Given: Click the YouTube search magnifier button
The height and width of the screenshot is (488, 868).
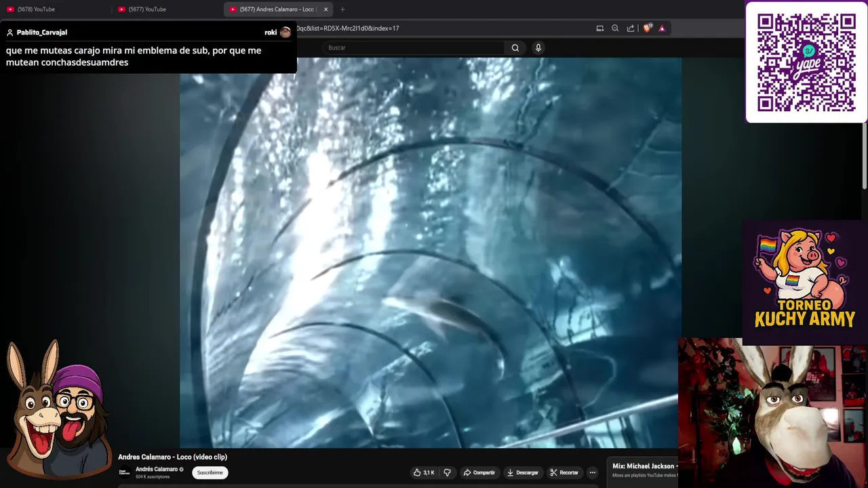Looking at the screenshot, I should click(x=515, y=47).
